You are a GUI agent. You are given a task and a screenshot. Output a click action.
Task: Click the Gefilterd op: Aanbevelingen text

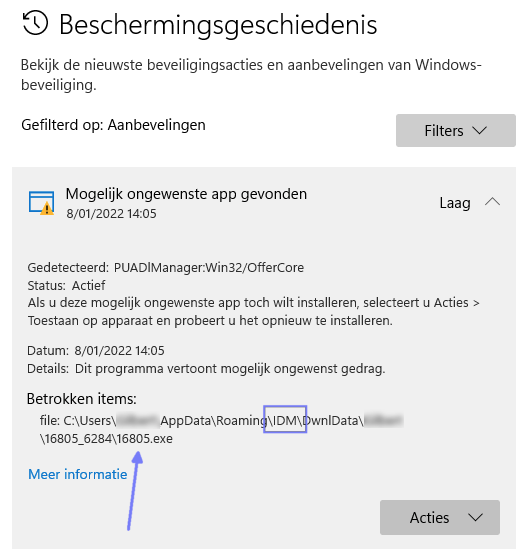point(113,125)
